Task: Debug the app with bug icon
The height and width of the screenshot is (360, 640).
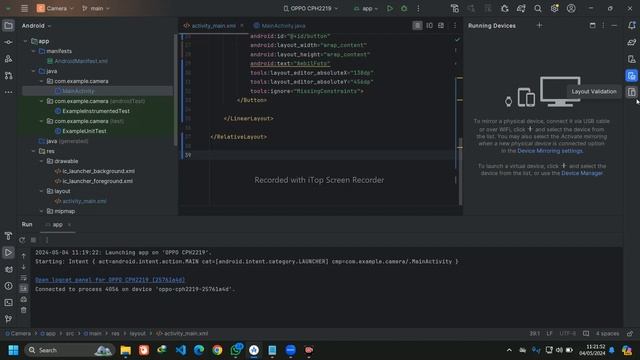Action: click(x=404, y=8)
